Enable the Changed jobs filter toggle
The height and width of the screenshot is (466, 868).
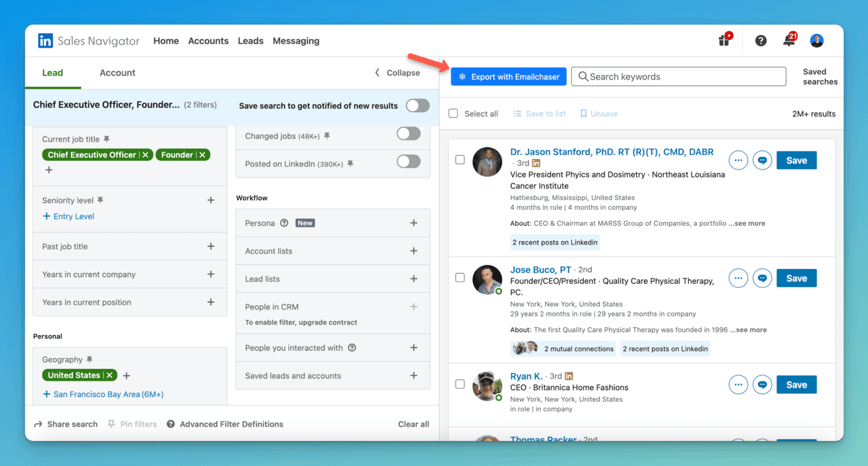(409, 134)
